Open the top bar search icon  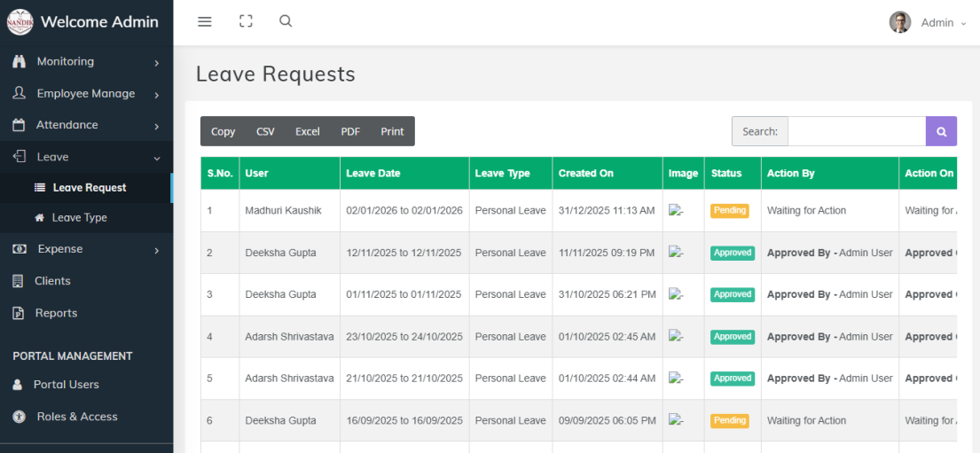click(286, 21)
